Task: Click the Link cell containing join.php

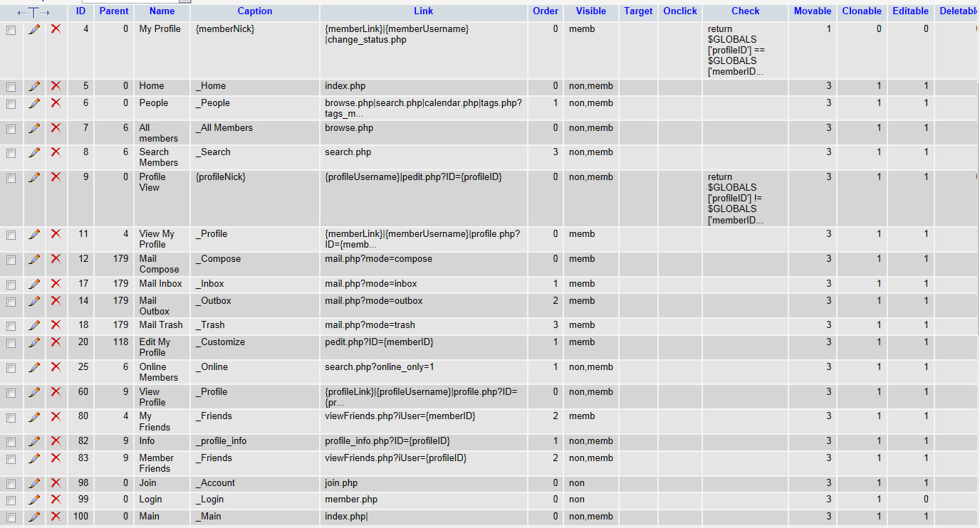Action: click(341, 483)
